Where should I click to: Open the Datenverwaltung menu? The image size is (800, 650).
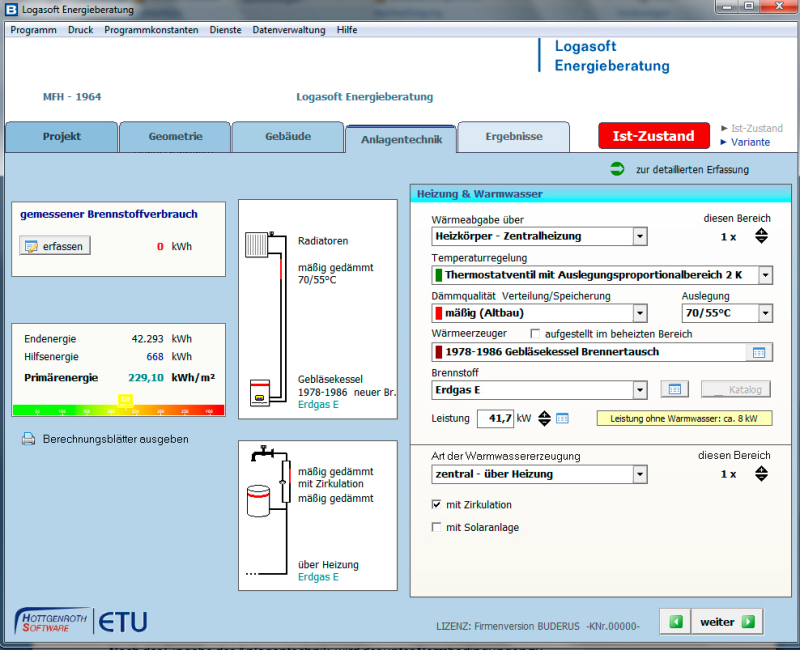(289, 30)
